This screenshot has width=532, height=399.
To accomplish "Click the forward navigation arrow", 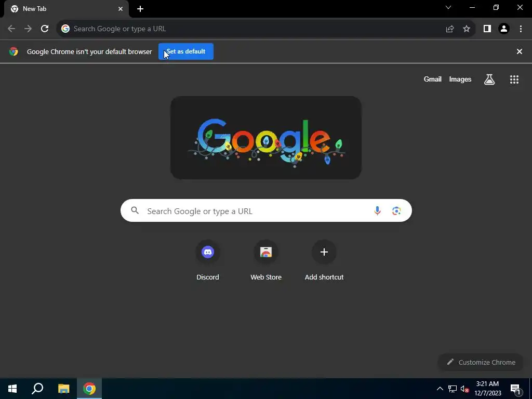I will click(28, 29).
